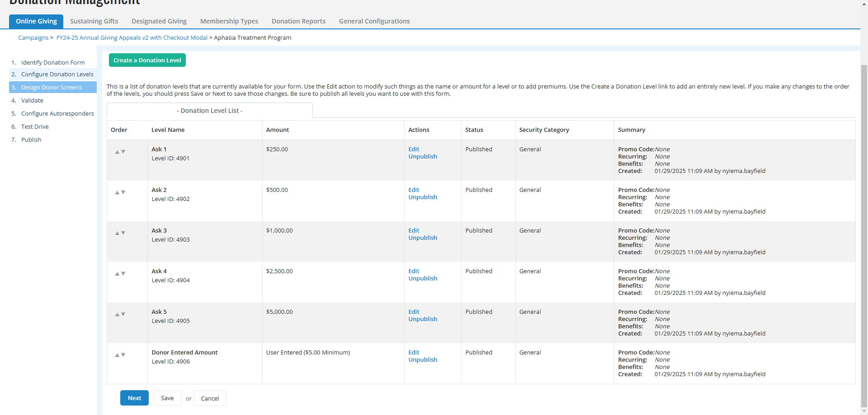
Task: Unpublish the Ask 3 level
Action: point(423,238)
